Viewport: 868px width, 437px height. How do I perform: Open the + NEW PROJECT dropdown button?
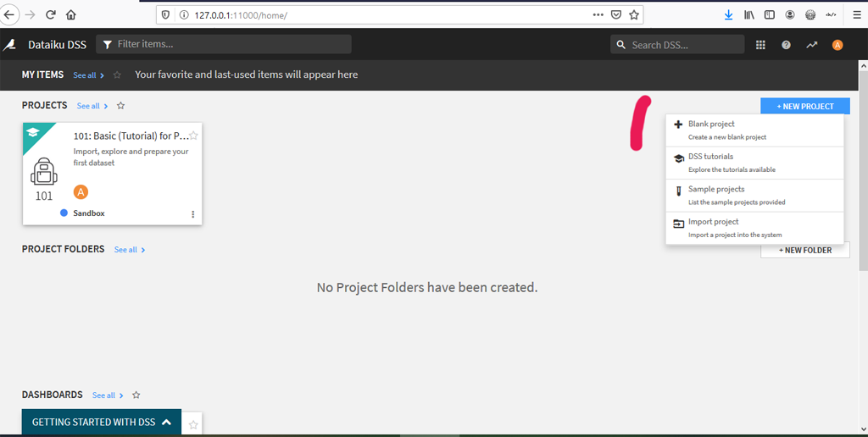point(805,106)
